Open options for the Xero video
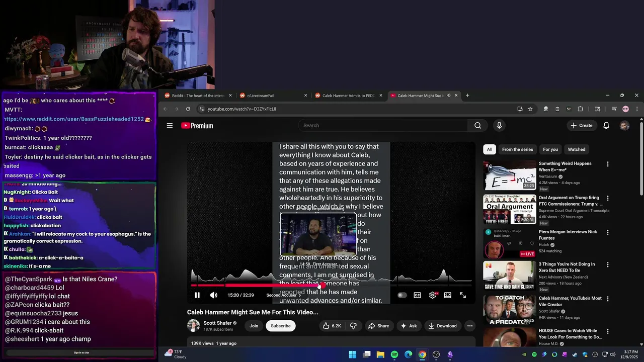 pyautogui.click(x=607, y=265)
